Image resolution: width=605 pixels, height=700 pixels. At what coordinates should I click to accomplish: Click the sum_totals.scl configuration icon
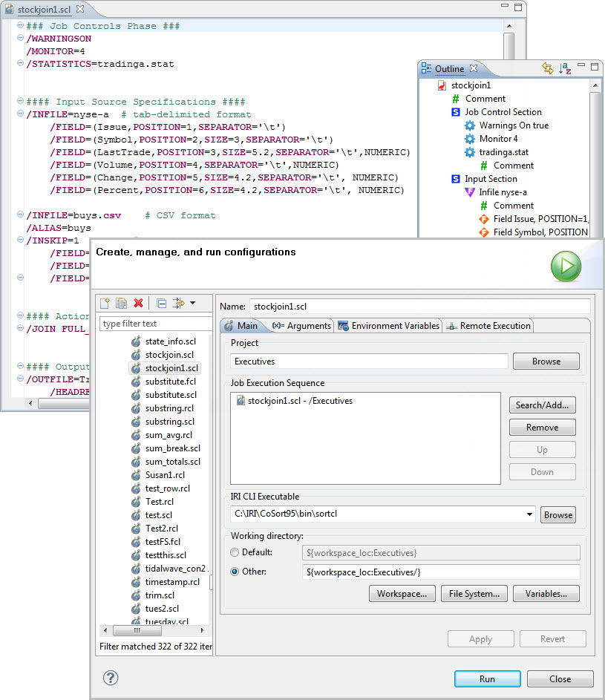click(x=136, y=462)
